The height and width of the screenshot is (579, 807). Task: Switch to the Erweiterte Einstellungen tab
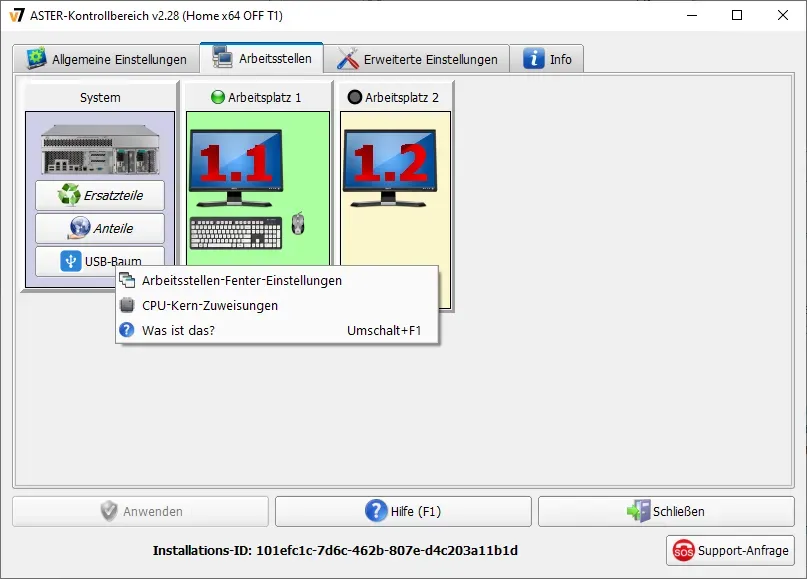(417, 59)
